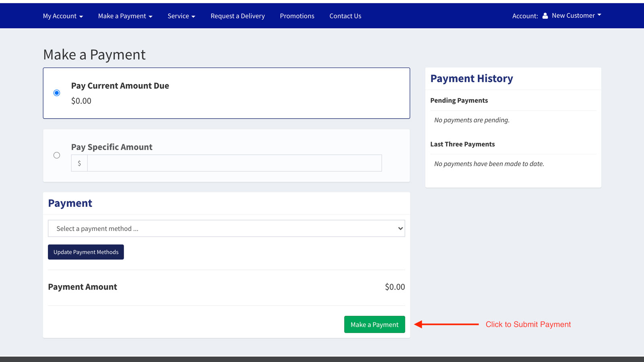Go to Request a Delivery page

tap(237, 16)
